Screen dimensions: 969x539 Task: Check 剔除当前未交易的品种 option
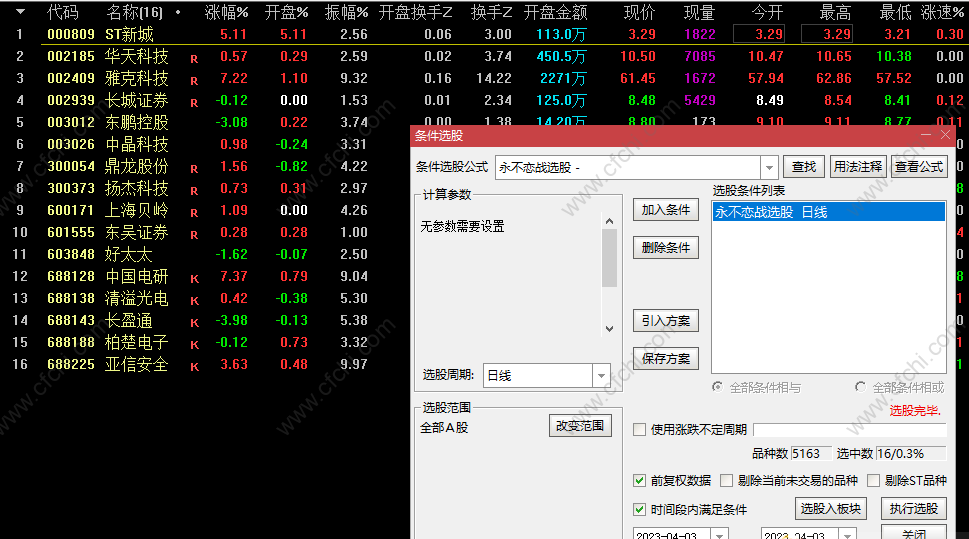(x=727, y=480)
